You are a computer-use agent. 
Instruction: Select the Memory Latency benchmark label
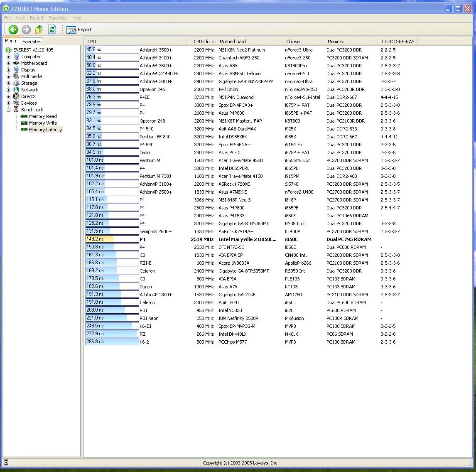(x=46, y=130)
